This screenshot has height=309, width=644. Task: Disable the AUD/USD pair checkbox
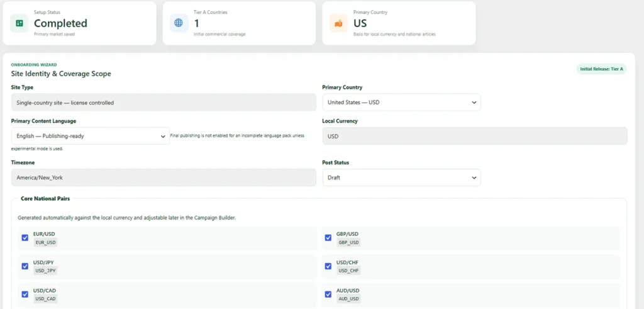point(328,294)
